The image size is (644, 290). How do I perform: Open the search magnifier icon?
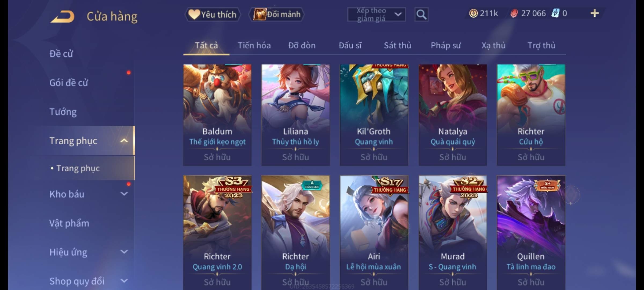(421, 14)
